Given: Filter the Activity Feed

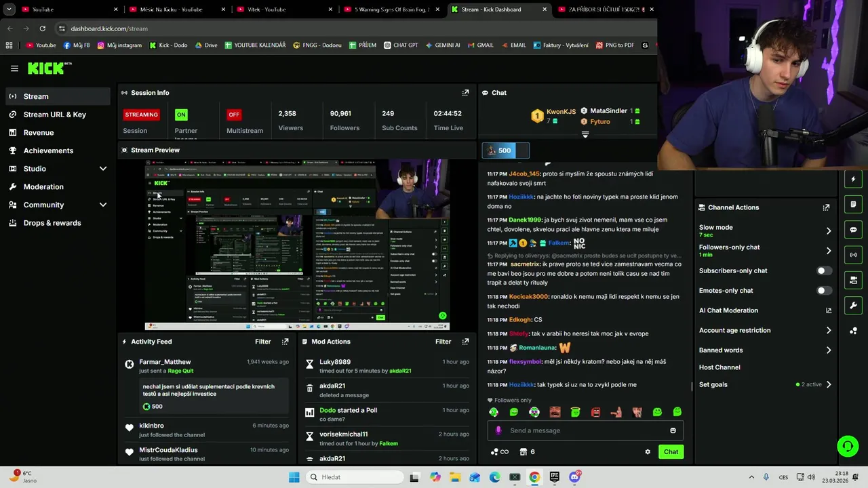Looking at the screenshot, I should click(262, 342).
